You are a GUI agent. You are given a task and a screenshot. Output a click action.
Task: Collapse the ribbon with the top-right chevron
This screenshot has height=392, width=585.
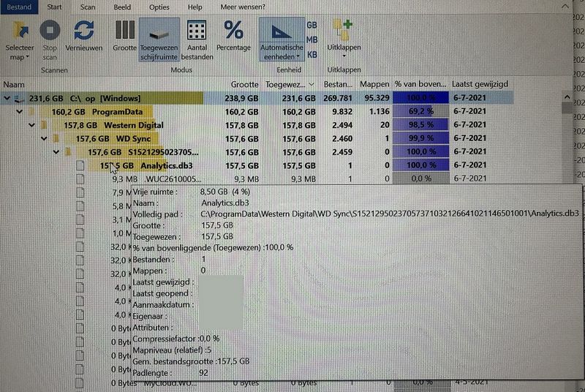(x=565, y=7)
